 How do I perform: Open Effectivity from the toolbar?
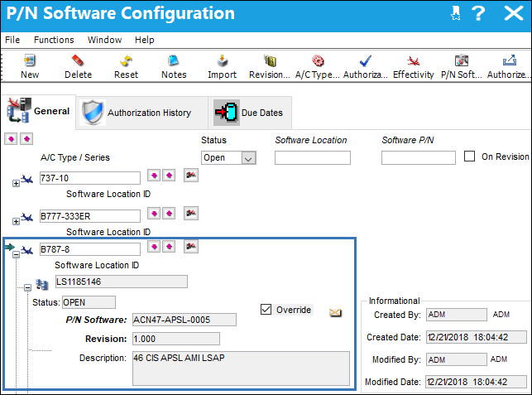click(413, 67)
